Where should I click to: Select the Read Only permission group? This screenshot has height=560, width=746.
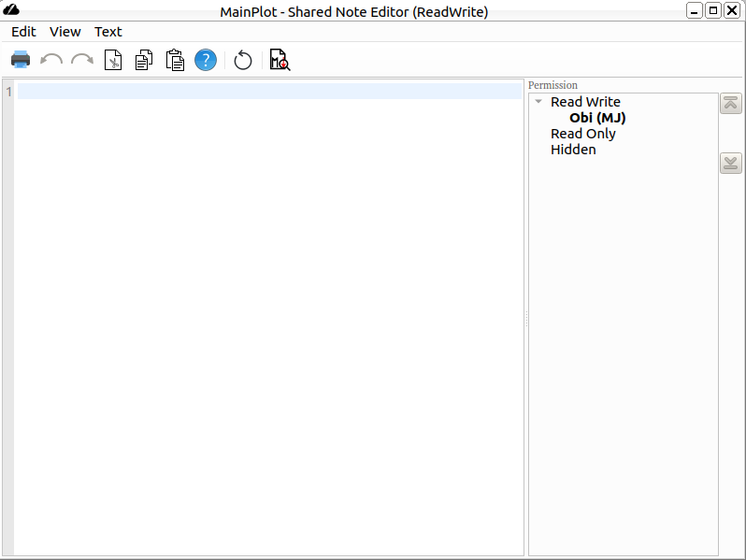coord(582,134)
